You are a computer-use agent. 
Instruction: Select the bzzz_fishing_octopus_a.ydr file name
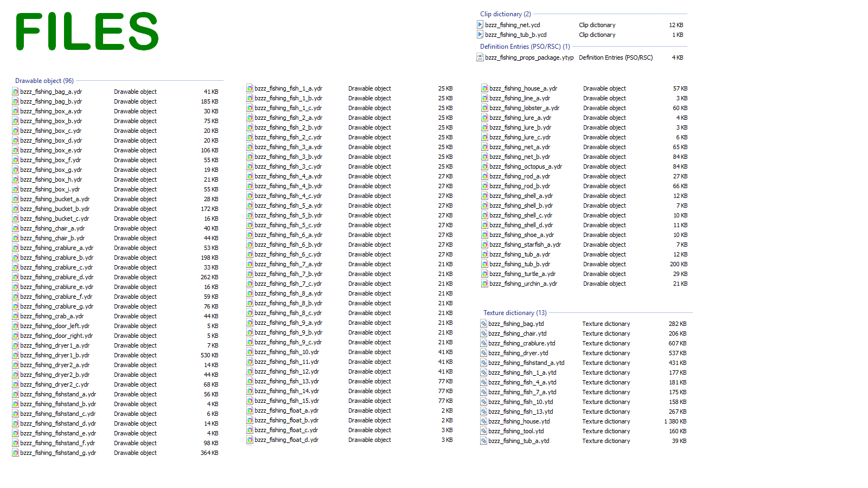pyautogui.click(x=525, y=166)
